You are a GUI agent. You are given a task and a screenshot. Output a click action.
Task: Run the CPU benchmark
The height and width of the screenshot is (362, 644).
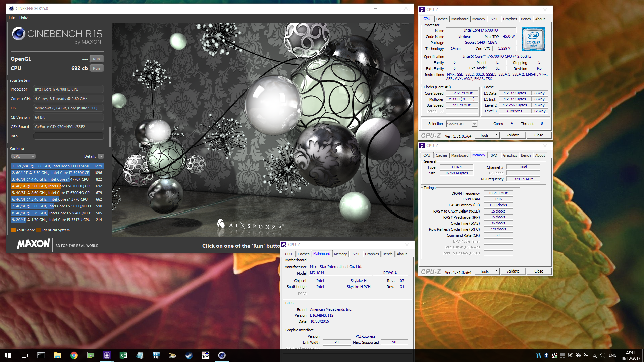[x=96, y=68]
